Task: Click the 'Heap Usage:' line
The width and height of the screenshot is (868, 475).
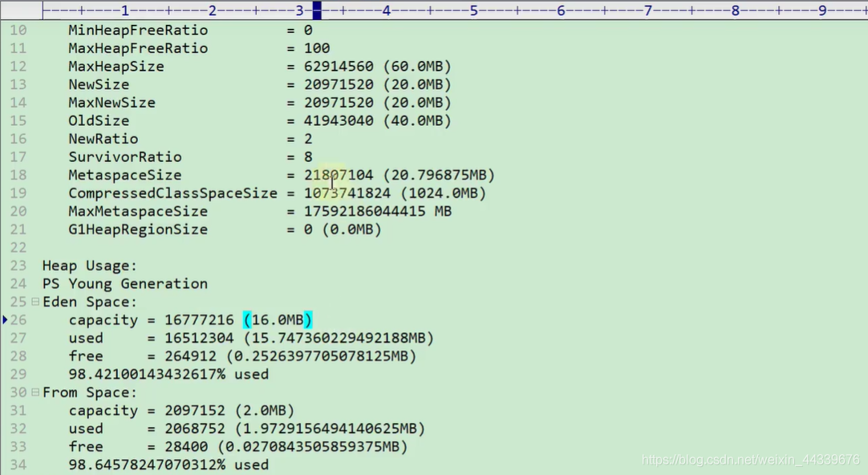Action: point(90,266)
